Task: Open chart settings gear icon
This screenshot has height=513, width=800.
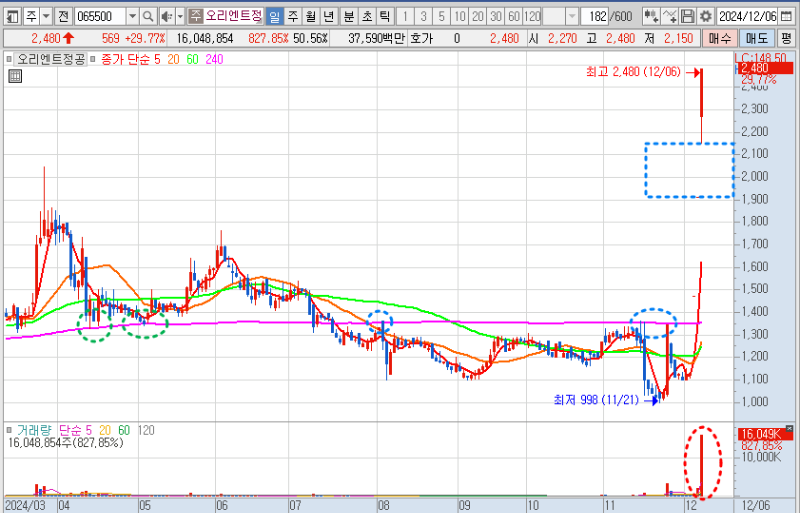Action: tap(706, 17)
